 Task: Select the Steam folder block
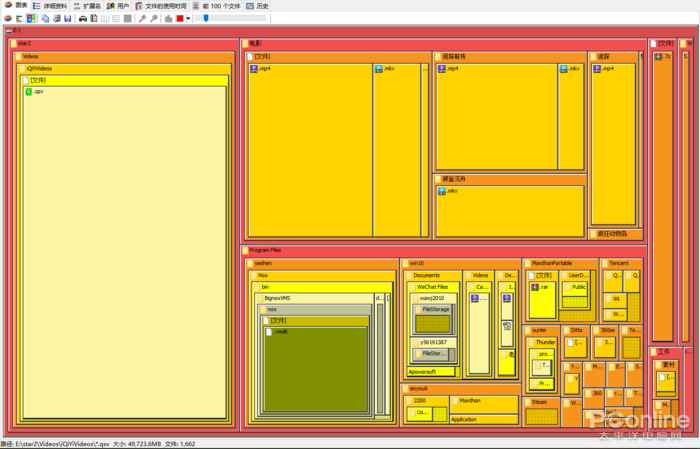[539, 402]
